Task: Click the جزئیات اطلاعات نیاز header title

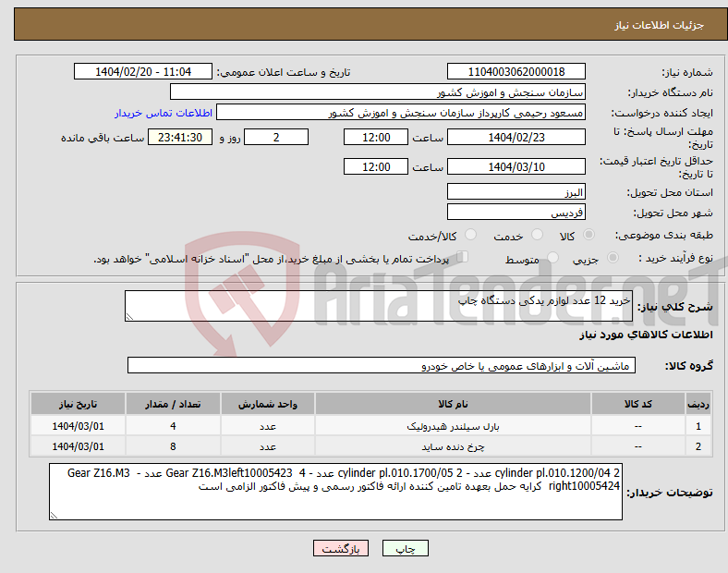Action: pyautogui.click(x=660, y=25)
